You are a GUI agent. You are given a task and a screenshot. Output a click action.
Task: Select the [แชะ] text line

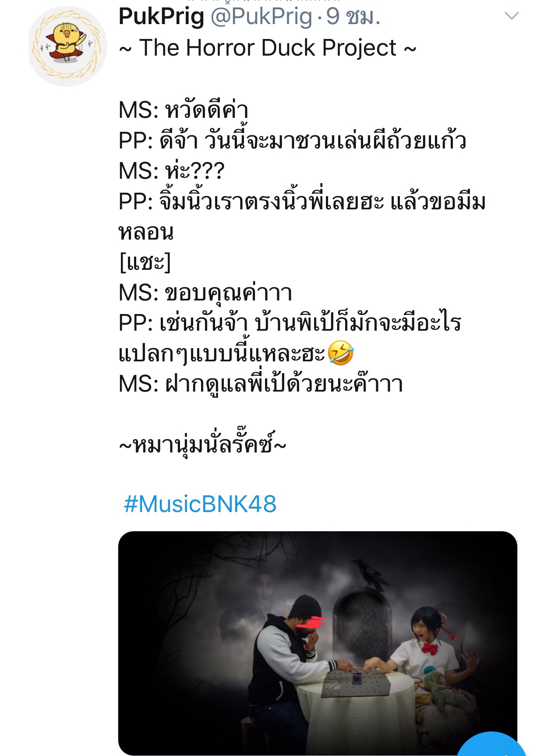(x=145, y=262)
